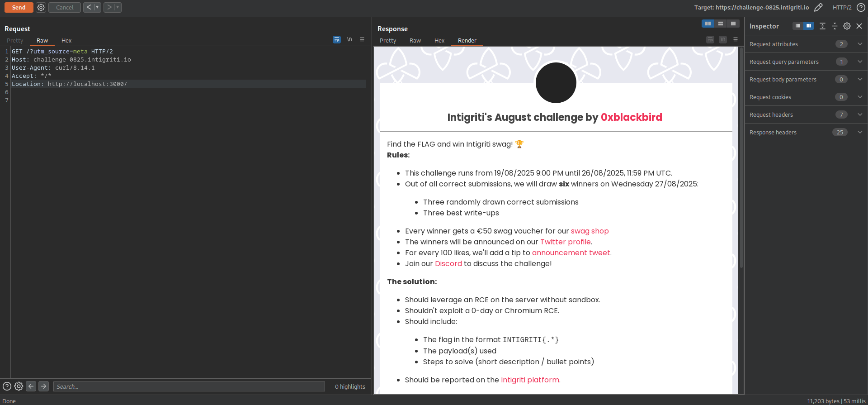Close the Inspector panel
The image size is (868, 405).
pos(859,26)
